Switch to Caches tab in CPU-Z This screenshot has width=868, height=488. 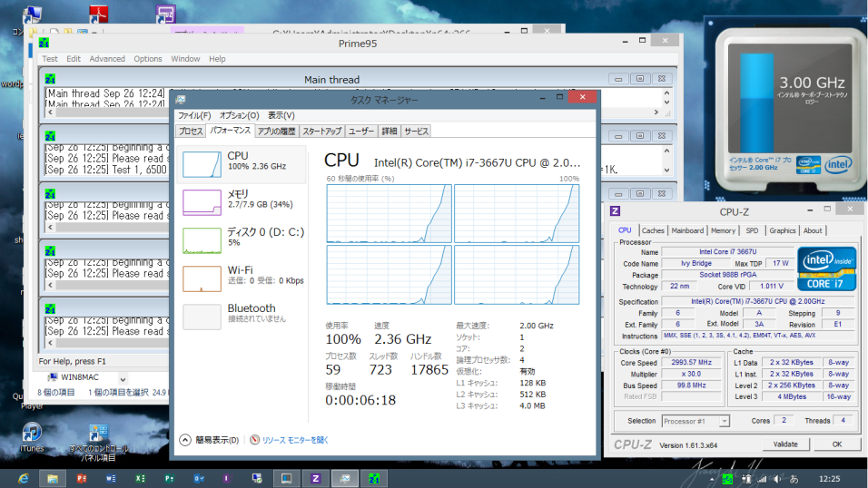point(653,230)
